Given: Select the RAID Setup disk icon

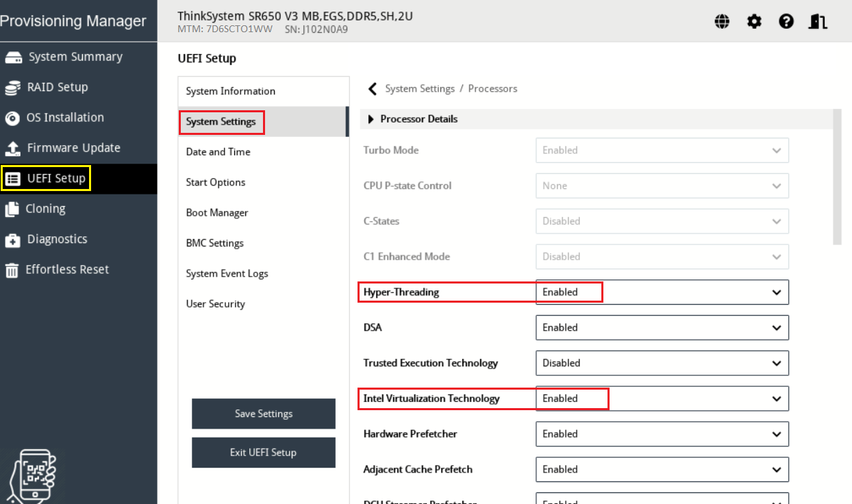Looking at the screenshot, I should tap(12, 88).
